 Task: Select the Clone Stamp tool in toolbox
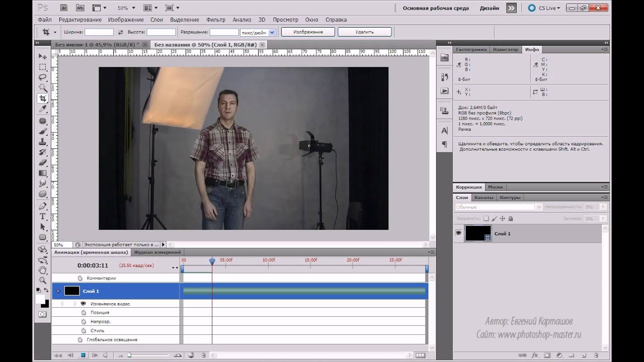43,142
